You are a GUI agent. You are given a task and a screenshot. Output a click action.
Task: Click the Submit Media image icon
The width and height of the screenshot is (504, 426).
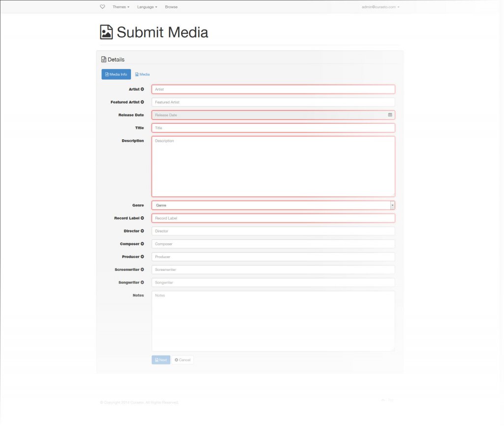pos(106,32)
